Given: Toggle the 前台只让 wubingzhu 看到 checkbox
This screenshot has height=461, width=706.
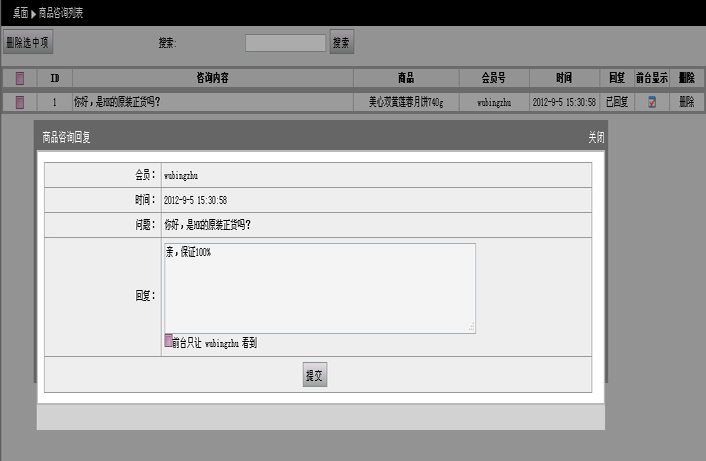Looking at the screenshot, I should pyautogui.click(x=169, y=342).
